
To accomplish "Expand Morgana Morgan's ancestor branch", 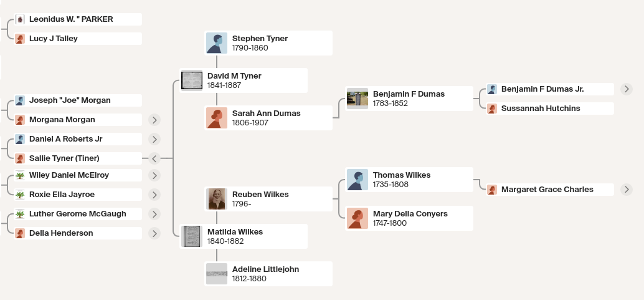I will (x=154, y=120).
